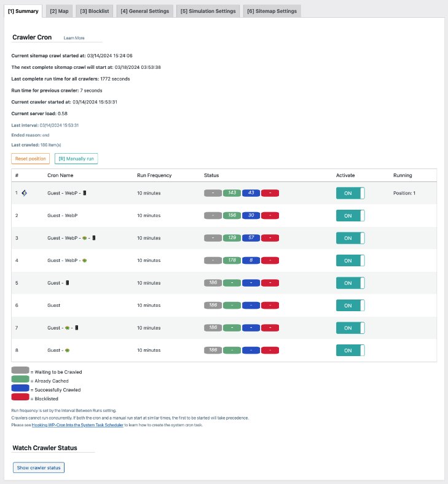
Task: Click the [R] Manually run button
Action: (76, 159)
